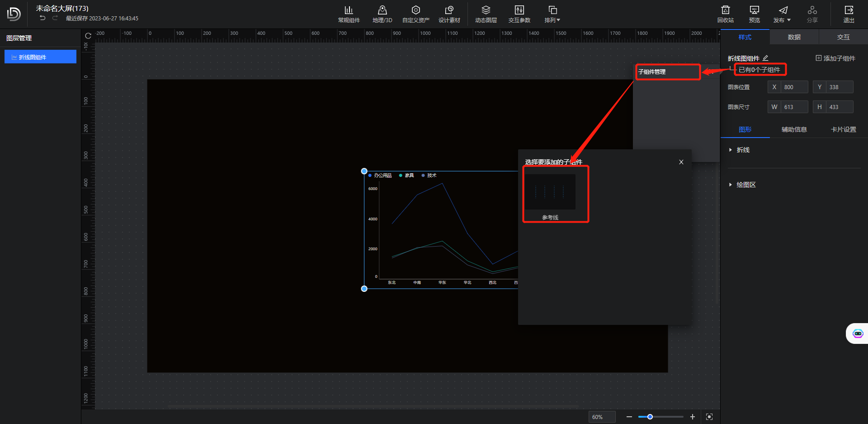
Task: Expand the 绘图区 settings section
Action: tap(745, 185)
